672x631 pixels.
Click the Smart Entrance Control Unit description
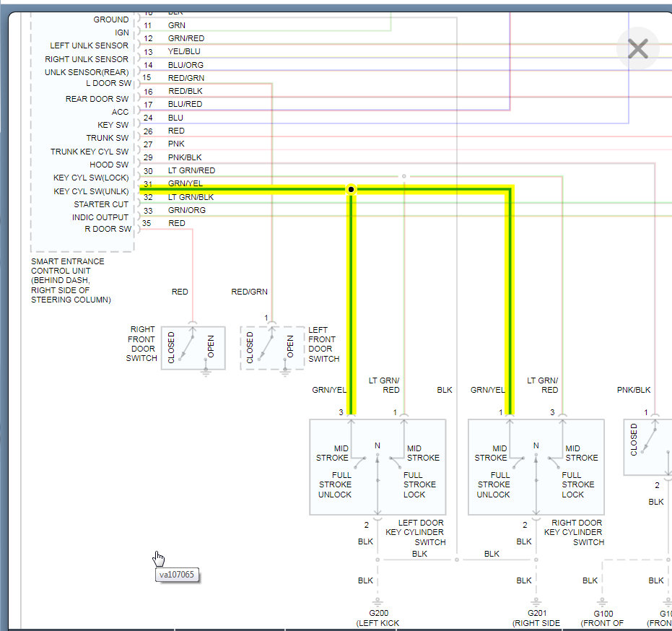71,280
